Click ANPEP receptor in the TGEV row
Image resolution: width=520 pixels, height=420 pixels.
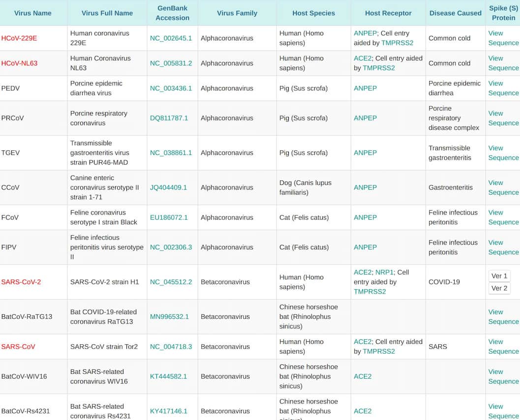pyautogui.click(x=365, y=153)
